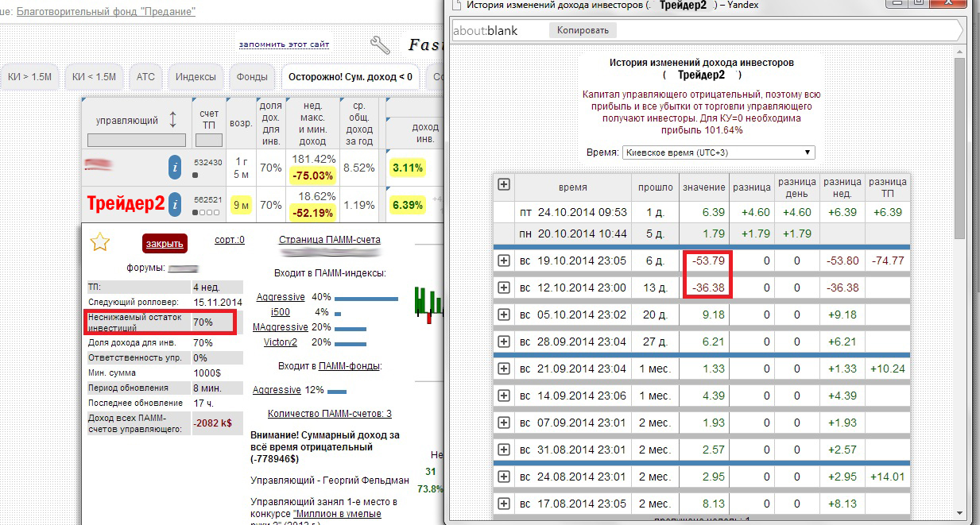Image resolution: width=980 pixels, height=525 pixels.
Task: Click the yellow star favorite icon
Action: [99, 242]
